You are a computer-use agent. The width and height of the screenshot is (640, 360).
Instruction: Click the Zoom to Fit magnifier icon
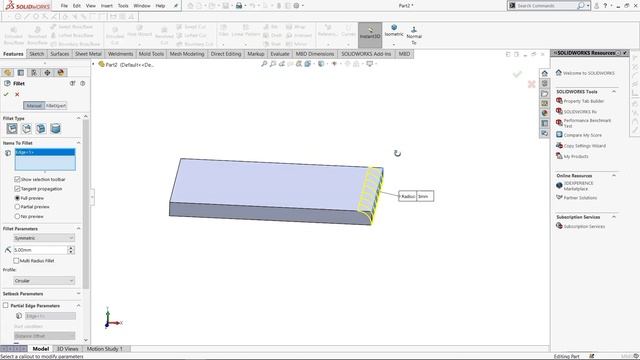click(264, 64)
